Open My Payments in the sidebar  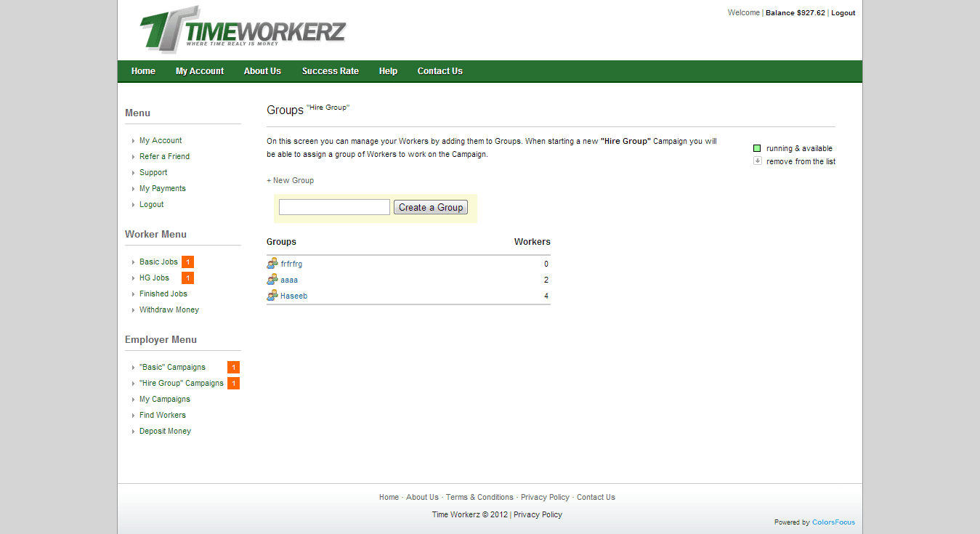point(163,188)
